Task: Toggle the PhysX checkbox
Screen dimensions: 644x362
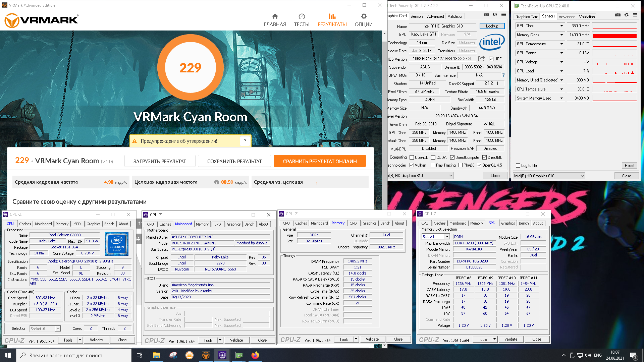Action: click(460, 165)
